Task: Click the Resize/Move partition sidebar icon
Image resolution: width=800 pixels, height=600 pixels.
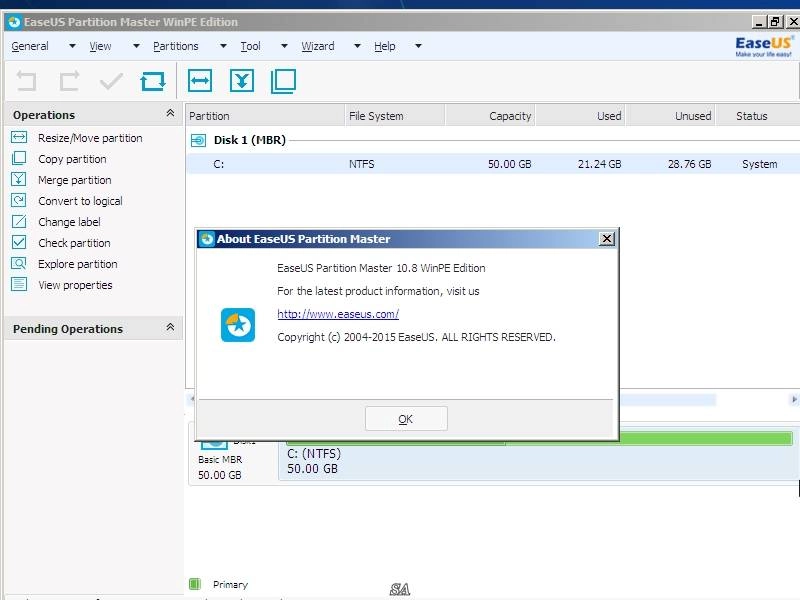Action: 19,137
